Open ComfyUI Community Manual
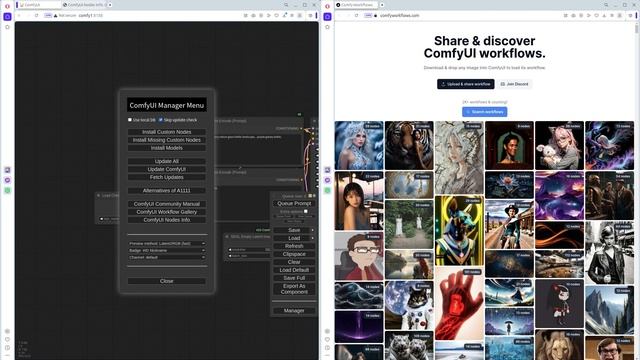Viewport: 640px width, 360px height. tap(167, 204)
